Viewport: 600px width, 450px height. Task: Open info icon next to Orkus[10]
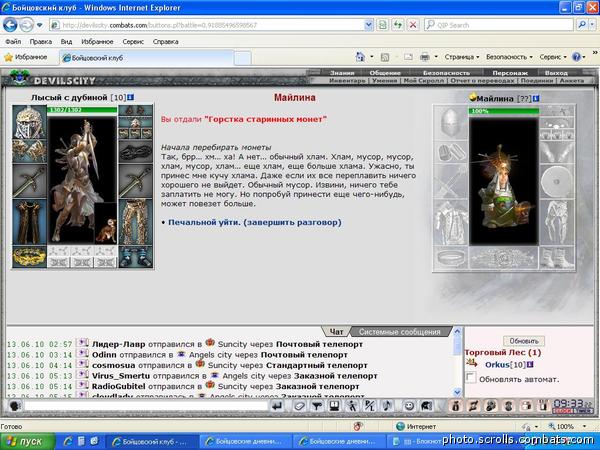tap(530, 365)
